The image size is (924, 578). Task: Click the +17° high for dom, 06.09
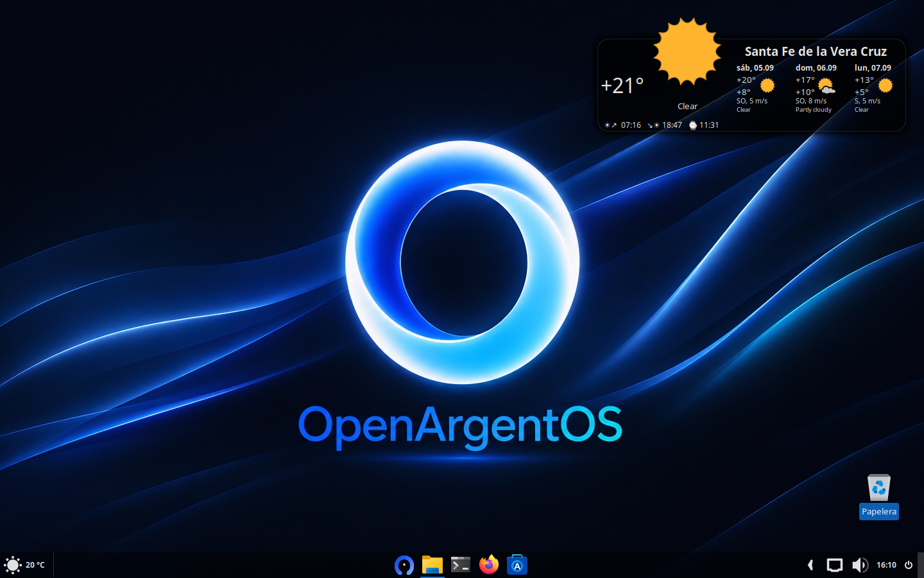point(805,80)
